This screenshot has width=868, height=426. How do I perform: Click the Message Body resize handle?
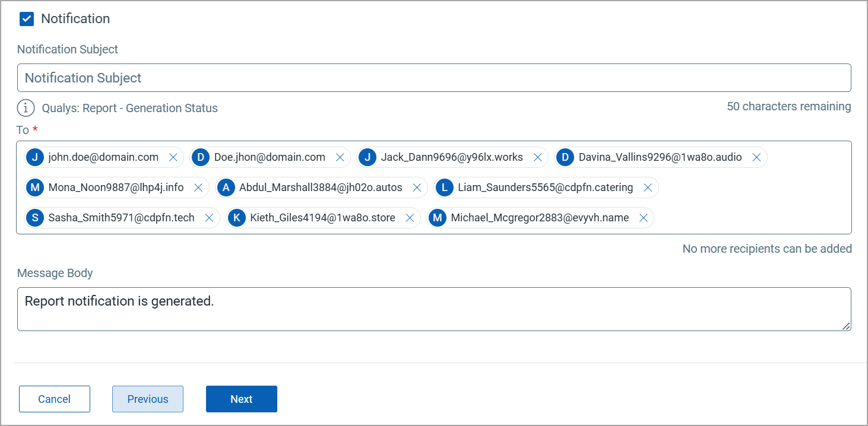click(846, 326)
